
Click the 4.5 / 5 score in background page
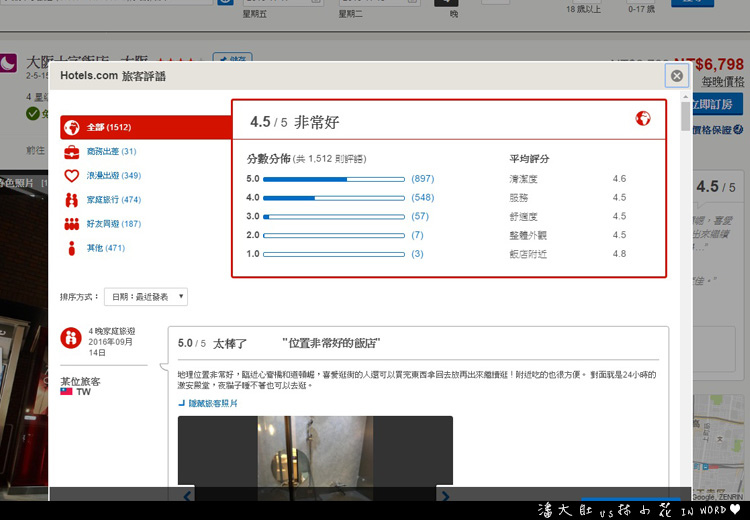pos(716,187)
